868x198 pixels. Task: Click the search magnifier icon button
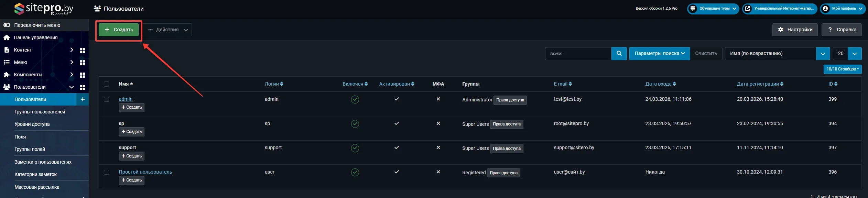click(x=619, y=54)
